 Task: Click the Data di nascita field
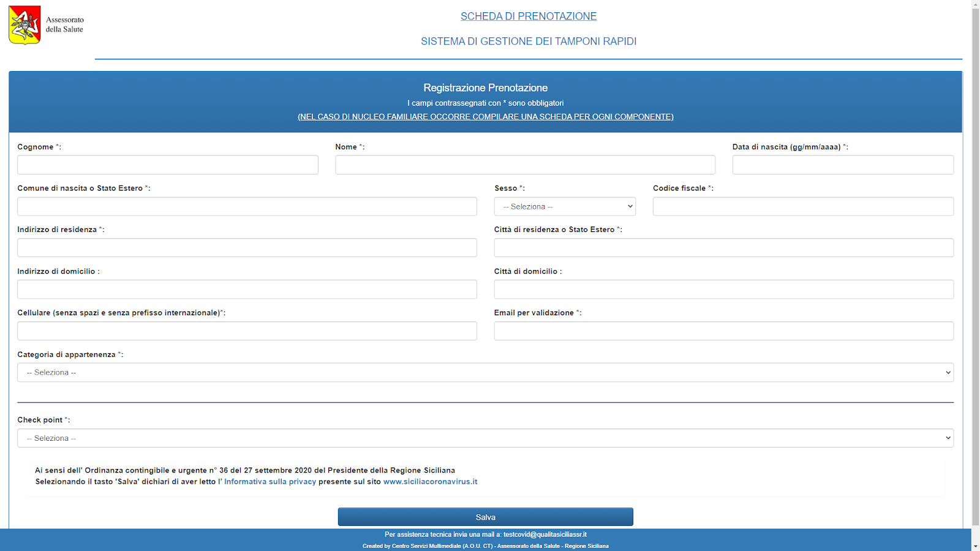pos(843,165)
